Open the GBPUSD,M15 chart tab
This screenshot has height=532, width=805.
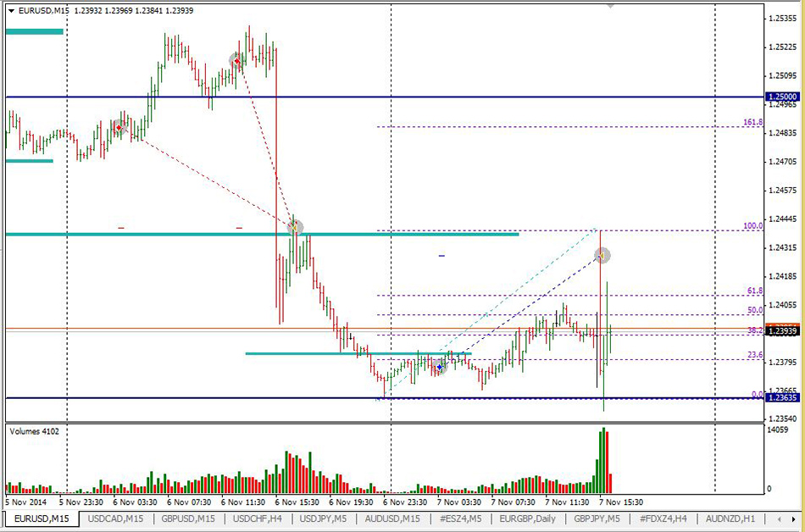[189, 518]
